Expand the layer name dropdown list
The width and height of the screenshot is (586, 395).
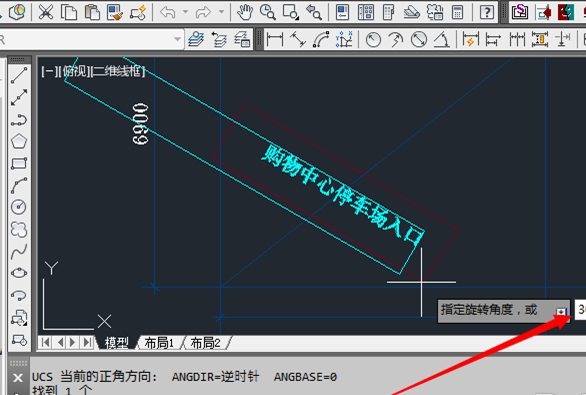[177, 39]
